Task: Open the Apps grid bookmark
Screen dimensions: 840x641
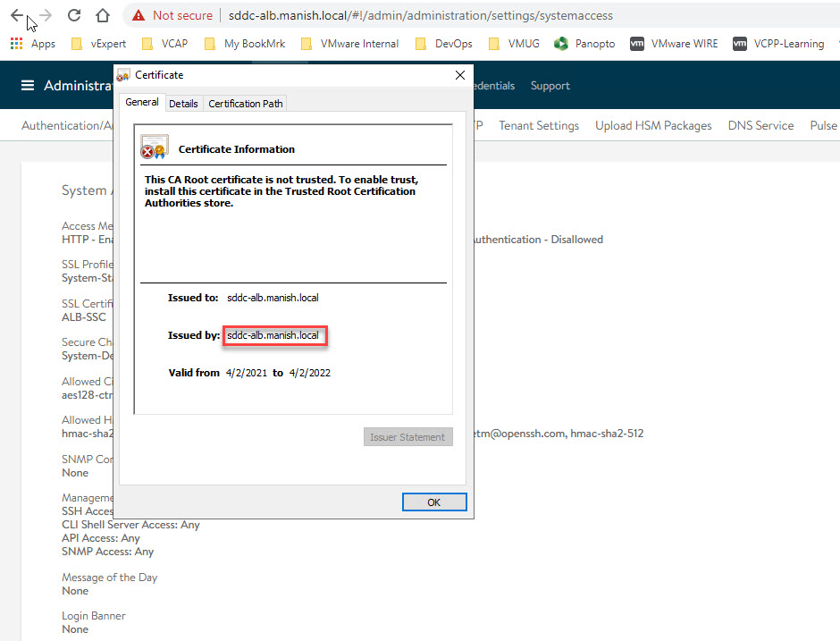Action: [x=33, y=44]
